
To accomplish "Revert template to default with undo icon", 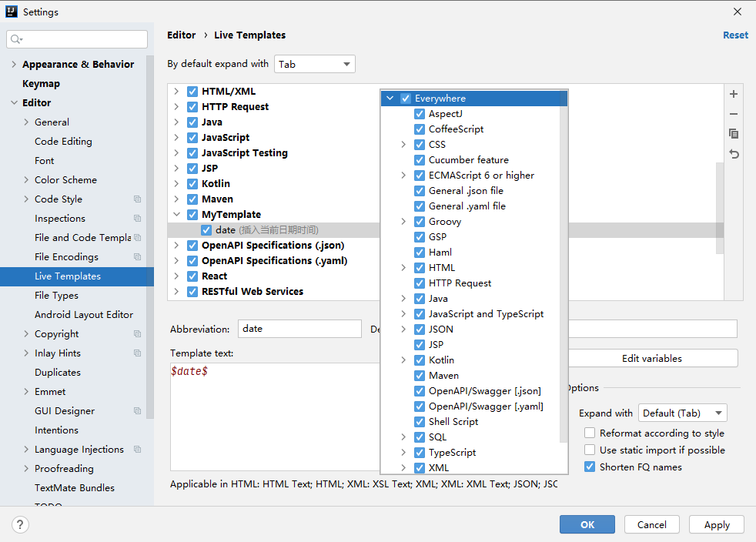I will click(x=734, y=154).
